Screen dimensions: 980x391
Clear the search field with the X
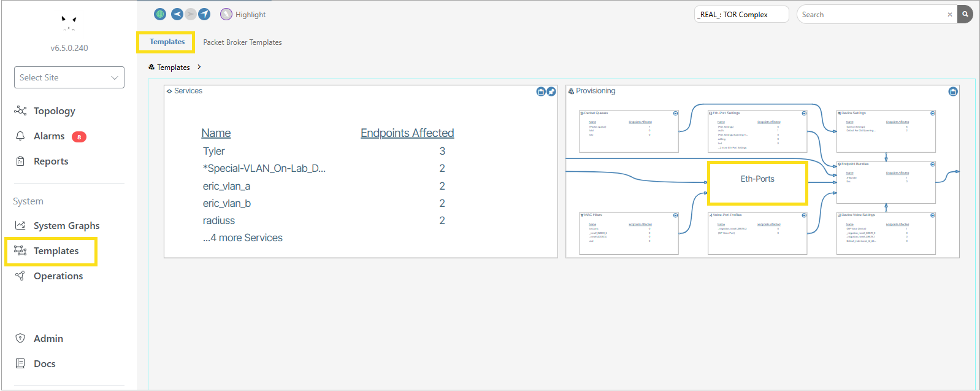pyautogui.click(x=950, y=15)
